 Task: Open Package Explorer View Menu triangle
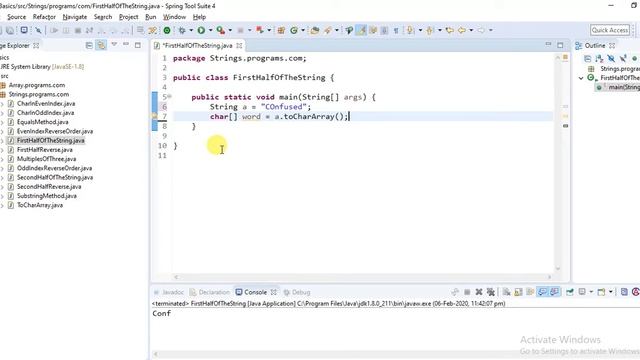coord(114,44)
